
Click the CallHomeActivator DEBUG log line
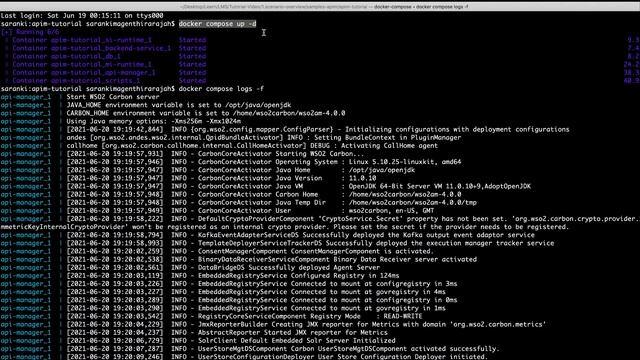point(219,146)
